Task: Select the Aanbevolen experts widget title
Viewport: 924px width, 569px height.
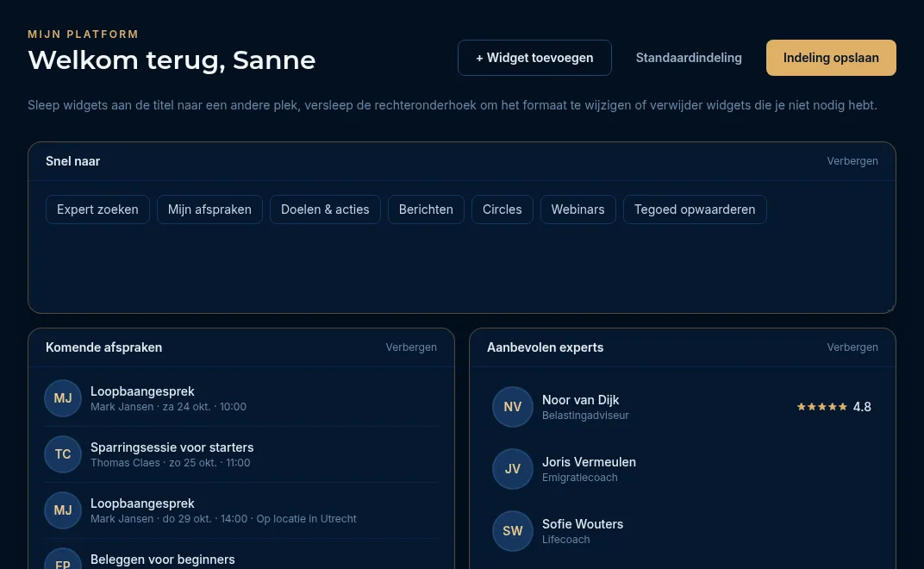Action: point(545,347)
